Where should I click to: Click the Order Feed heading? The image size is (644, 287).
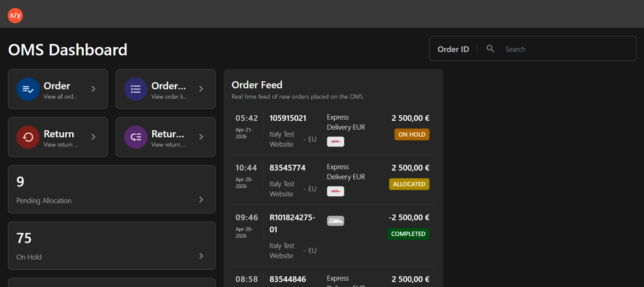(x=257, y=85)
